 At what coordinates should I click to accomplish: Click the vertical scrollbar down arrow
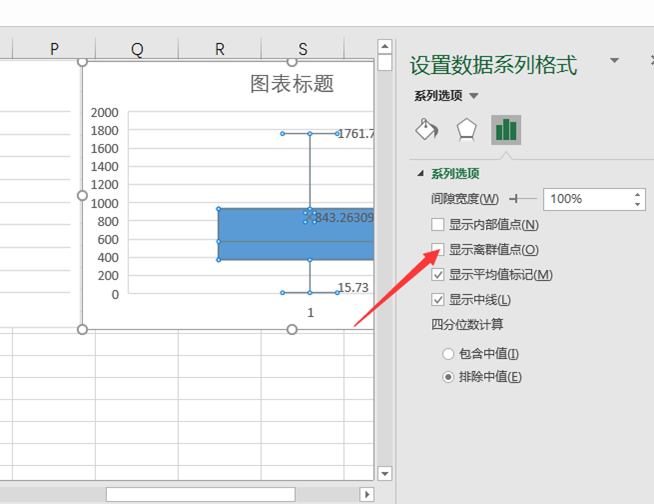[x=385, y=474]
